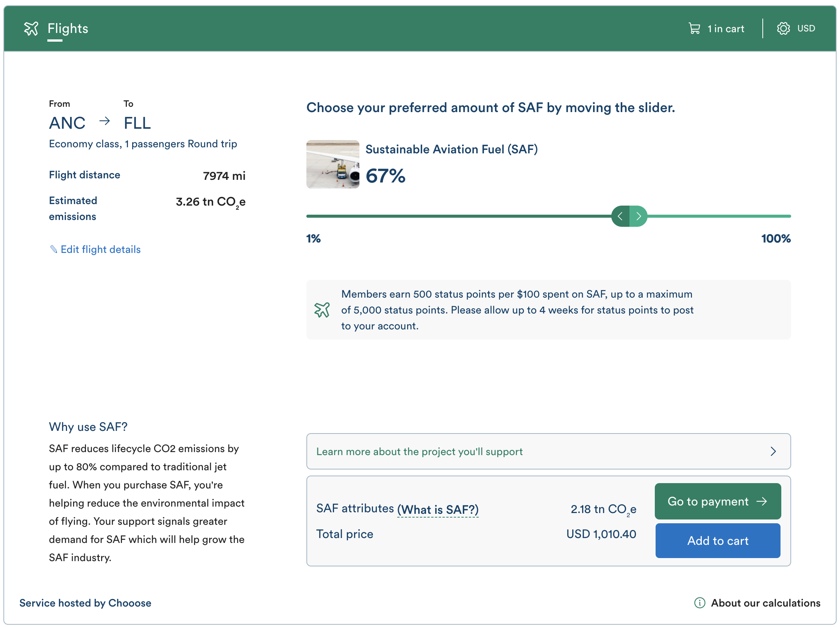Click Service hosted by Chooose

pyautogui.click(x=85, y=603)
